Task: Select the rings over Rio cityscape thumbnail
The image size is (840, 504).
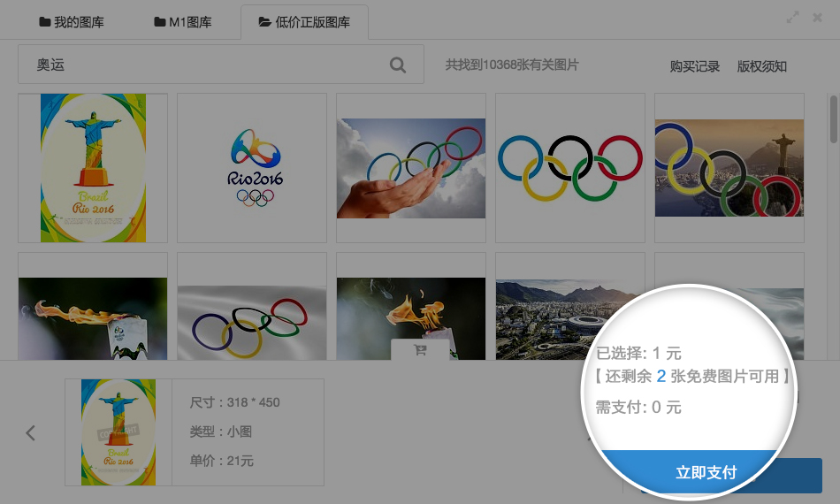Action: coord(729,168)
